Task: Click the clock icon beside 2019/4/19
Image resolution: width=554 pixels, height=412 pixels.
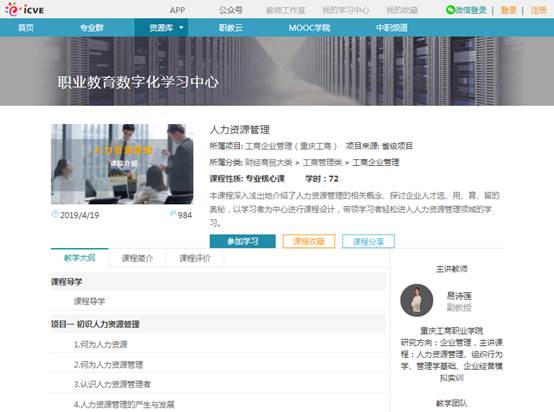Action: tap(55, 214)
